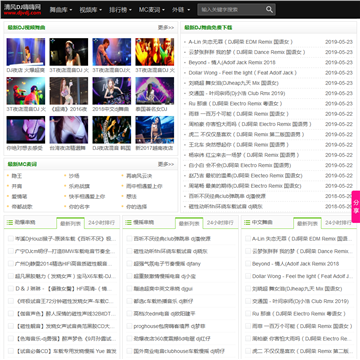Tick checkbox for Dollar Wong in 中文舞曲 panel
Viewport: 360px width, 360px height.
click(248, 276)
